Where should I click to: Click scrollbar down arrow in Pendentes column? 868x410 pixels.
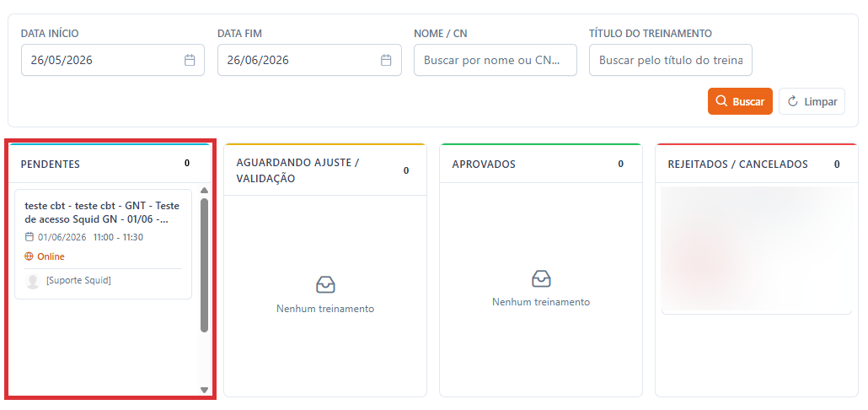204,390
